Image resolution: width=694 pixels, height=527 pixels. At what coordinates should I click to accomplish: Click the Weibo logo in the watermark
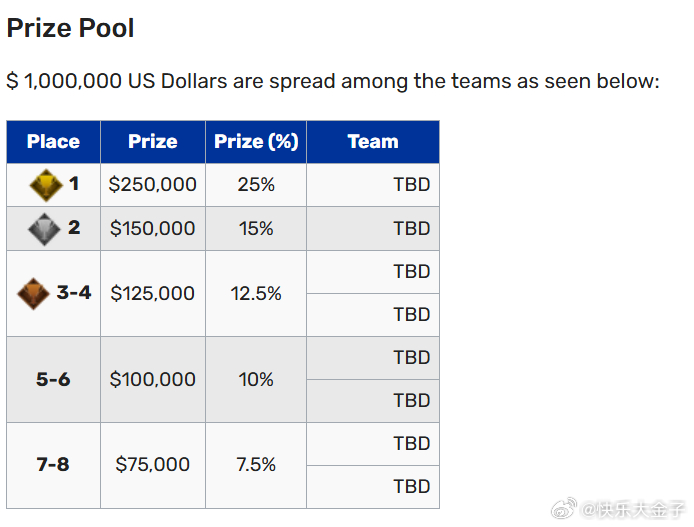(x=566, y=510)
